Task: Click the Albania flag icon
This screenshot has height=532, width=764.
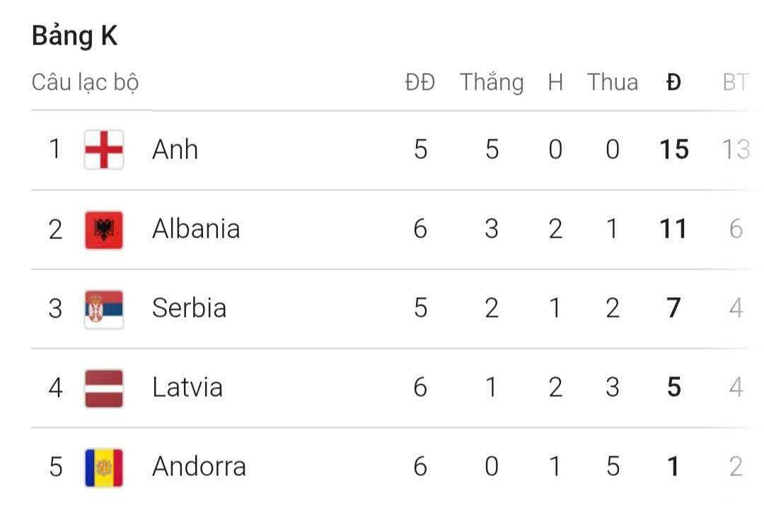Action: [x=104, y=229]
